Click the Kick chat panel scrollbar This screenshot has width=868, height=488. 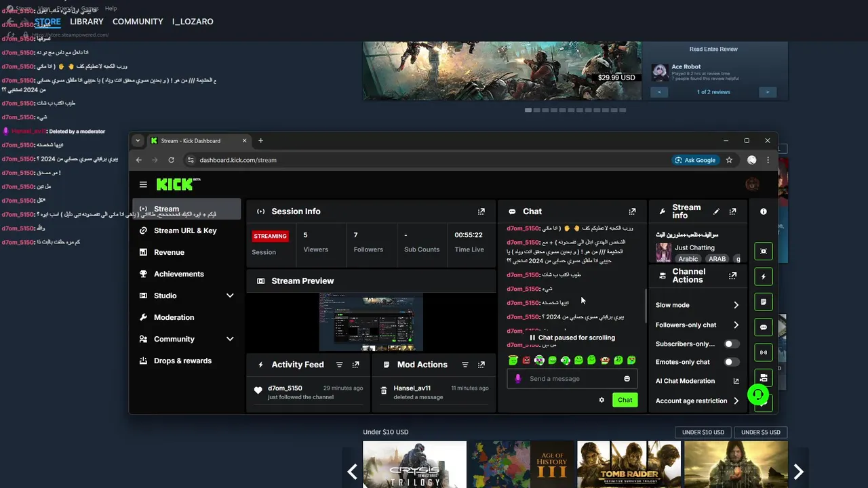click(x=646, y=306)
